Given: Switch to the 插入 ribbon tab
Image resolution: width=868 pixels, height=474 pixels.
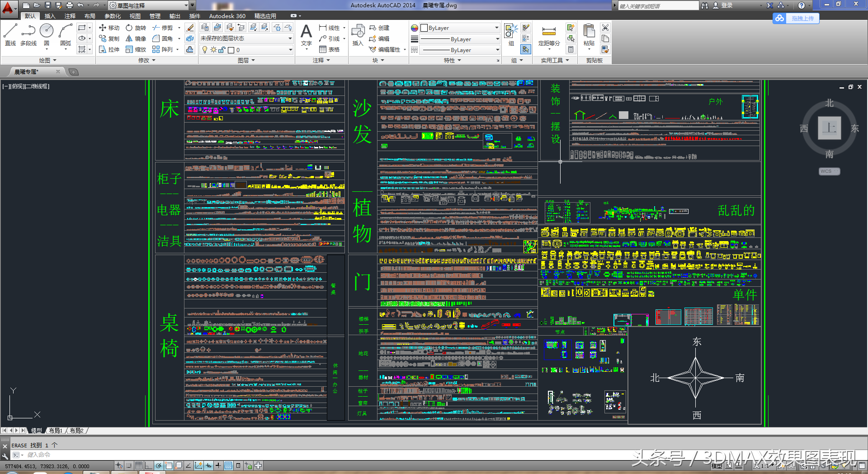Looking at the screenshot, I should point(50,16).
